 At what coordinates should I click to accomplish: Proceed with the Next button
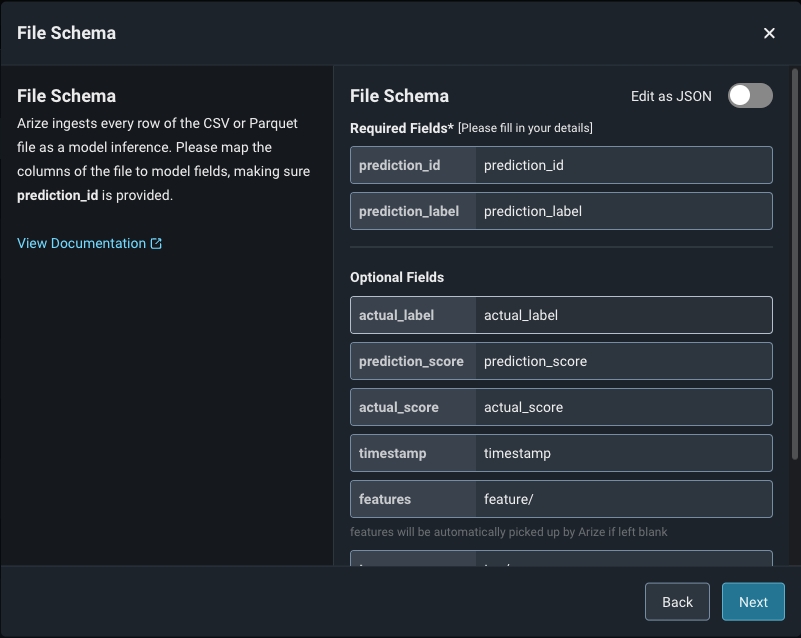tap(753, 602)
